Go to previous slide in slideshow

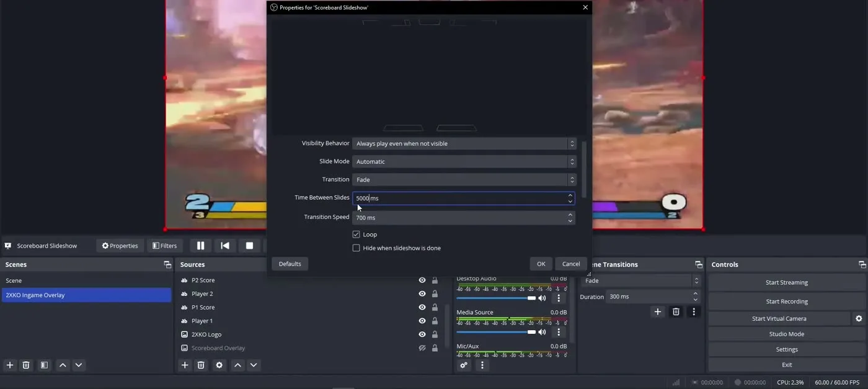click(225, 246)
